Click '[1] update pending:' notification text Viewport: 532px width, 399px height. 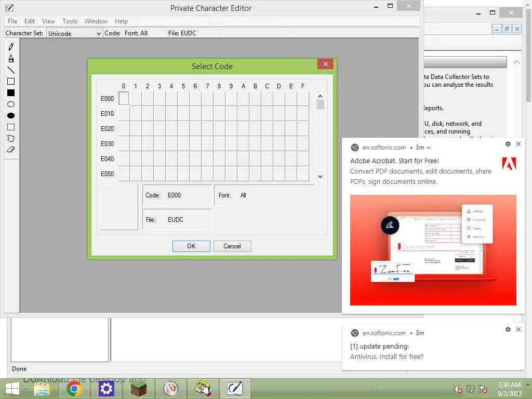pyautogui.click(x=379, y=347)
